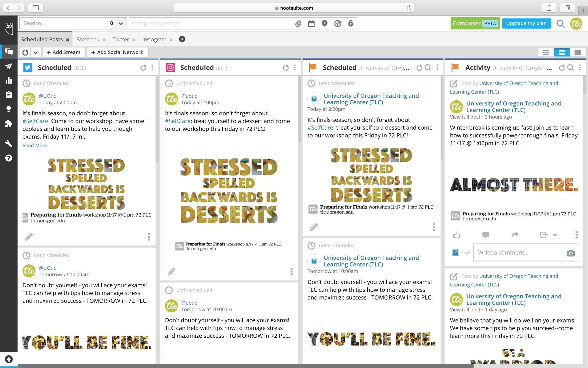Click the privacy lock icon in composer
This screenshot has width=588, height=368.
[x=350, y=23]
